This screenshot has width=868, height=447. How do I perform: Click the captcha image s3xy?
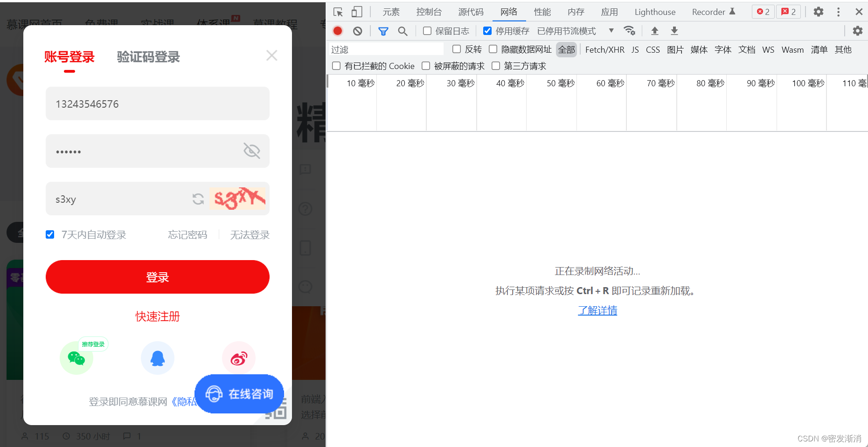click(x=237, y=199)
